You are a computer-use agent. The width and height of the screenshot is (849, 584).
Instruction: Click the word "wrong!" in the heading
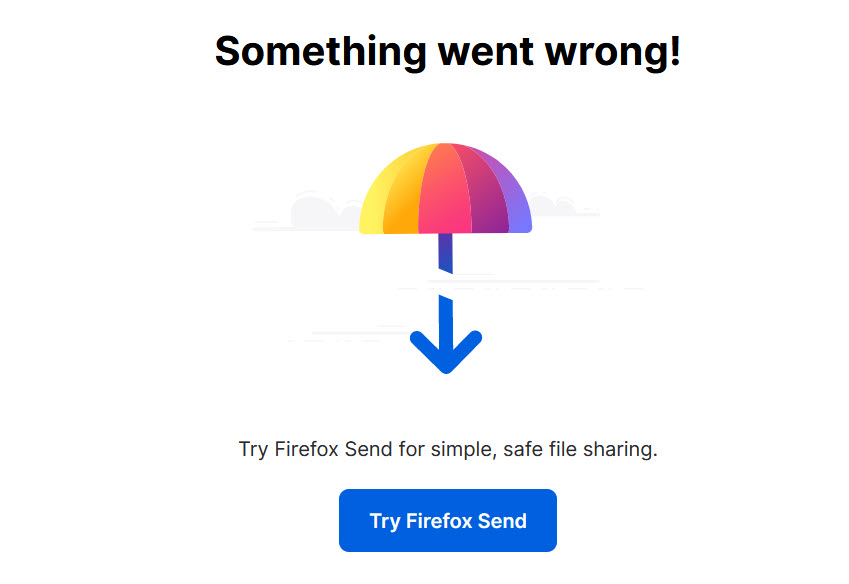point(619,50)
